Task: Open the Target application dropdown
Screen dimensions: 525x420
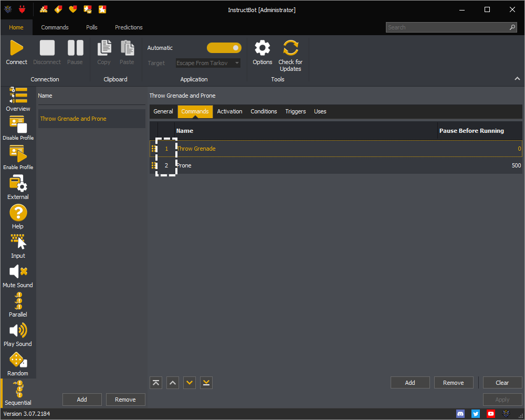Action: (x=208, y=63)
